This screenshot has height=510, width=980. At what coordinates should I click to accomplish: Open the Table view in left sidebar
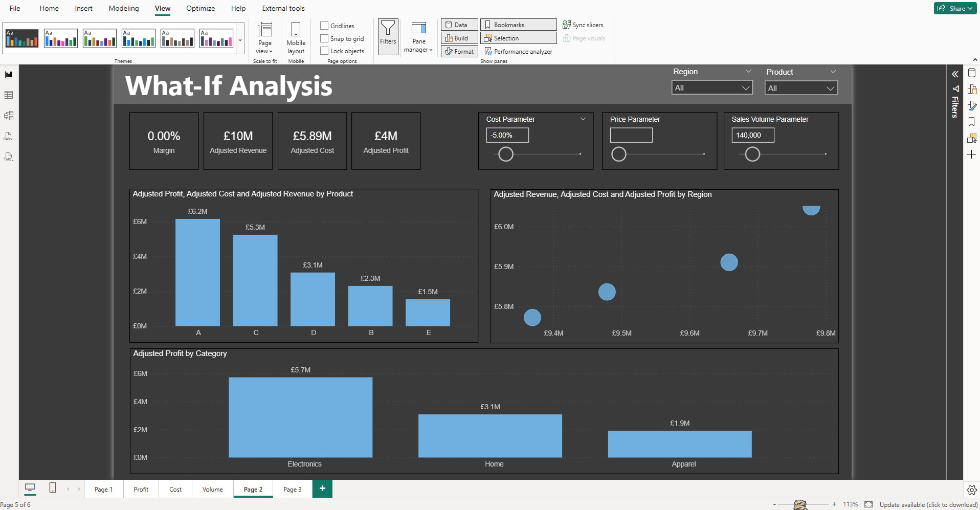point(8,95)
